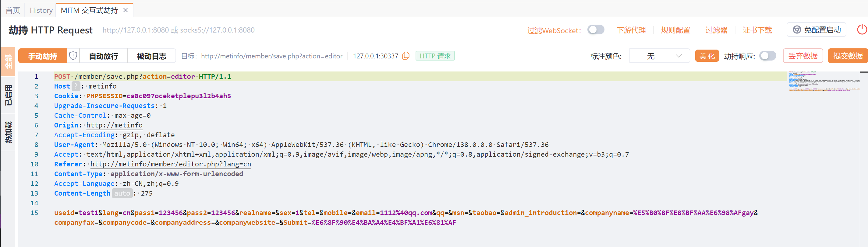This screenshot has width=868, height=247.
Task: Go to the 首页 tab
Action: point(13,10)
